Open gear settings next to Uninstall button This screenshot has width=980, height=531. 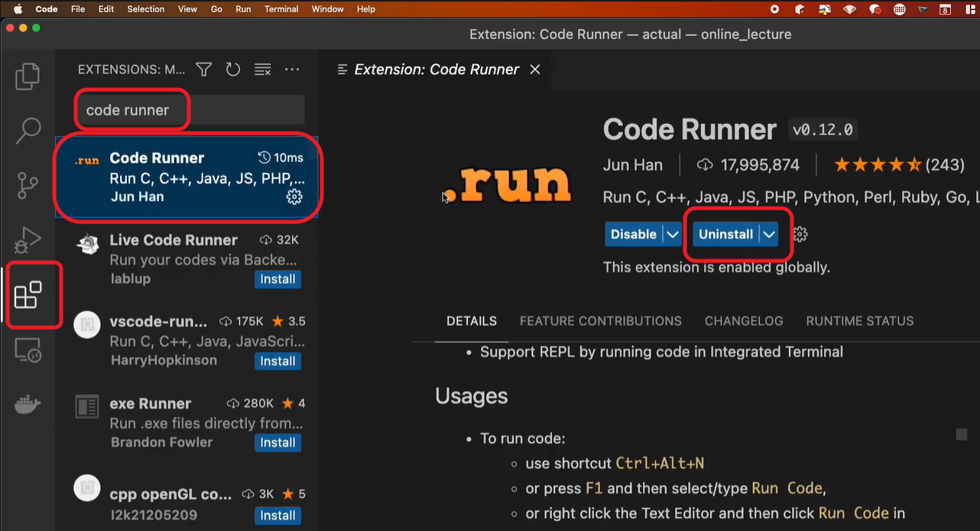point(800,234)
